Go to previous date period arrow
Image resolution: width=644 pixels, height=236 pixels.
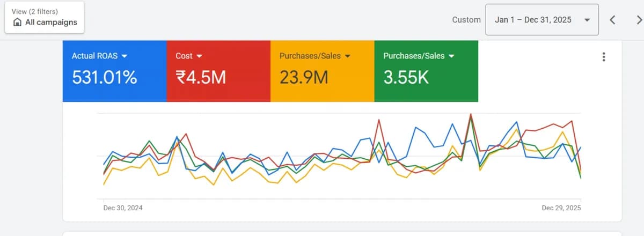point(612,20)
